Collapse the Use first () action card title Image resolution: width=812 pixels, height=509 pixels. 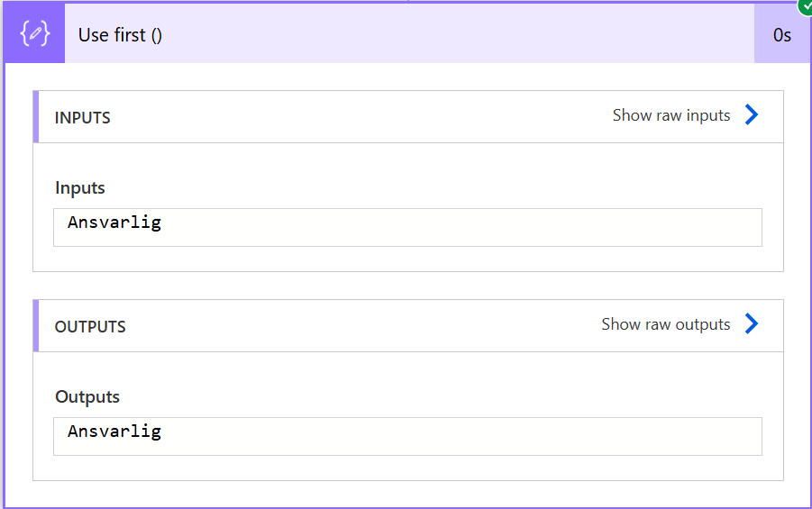120,35
